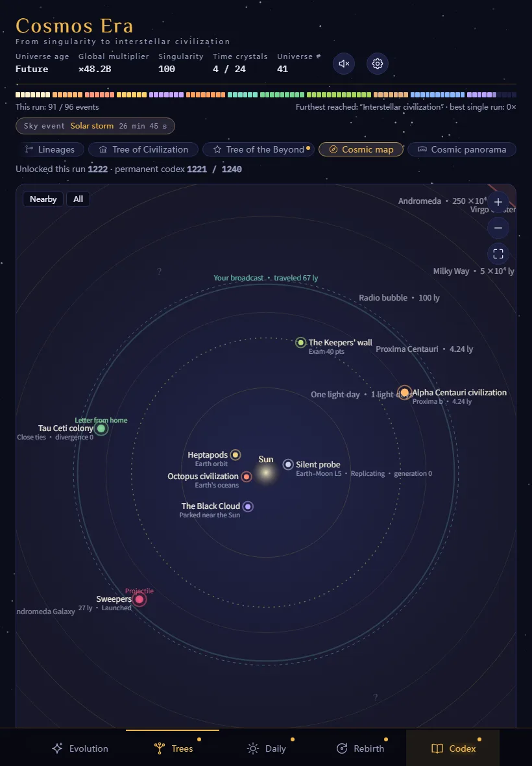The height and width of the screenshot is (766, 532).
Task: Select the Alpha Centauri civilization marker
Action: [x=405, y=392]
